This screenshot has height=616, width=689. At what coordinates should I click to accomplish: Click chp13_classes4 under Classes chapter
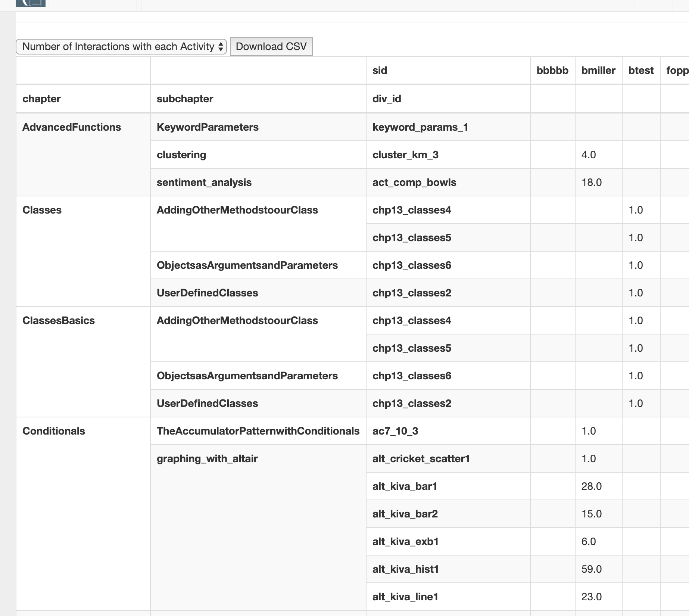pos(448,210)
